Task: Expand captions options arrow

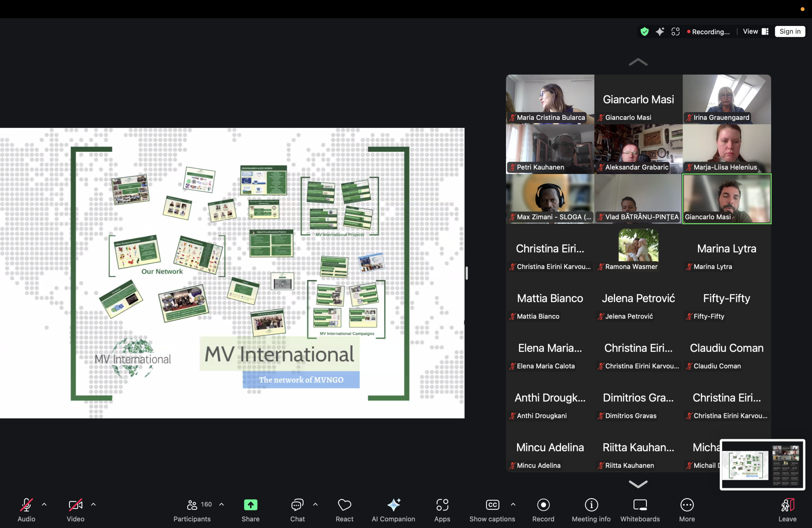Action: [513, 505]
